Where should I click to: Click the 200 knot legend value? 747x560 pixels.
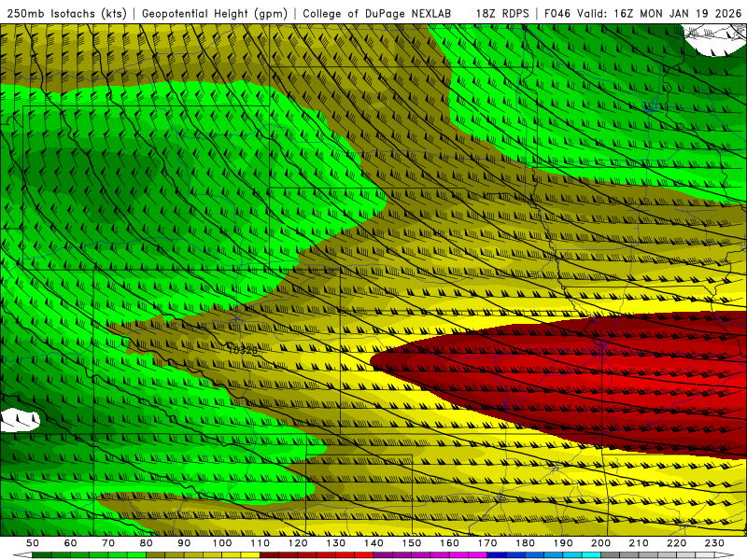[601, 543]
